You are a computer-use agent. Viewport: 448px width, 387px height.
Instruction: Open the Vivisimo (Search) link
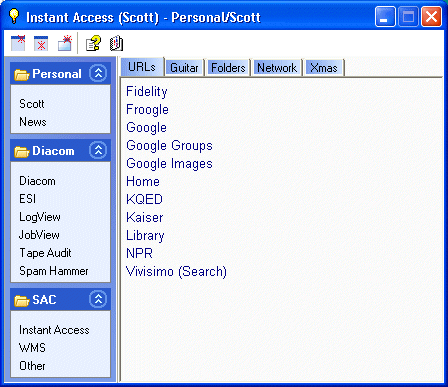coord(176,272)
